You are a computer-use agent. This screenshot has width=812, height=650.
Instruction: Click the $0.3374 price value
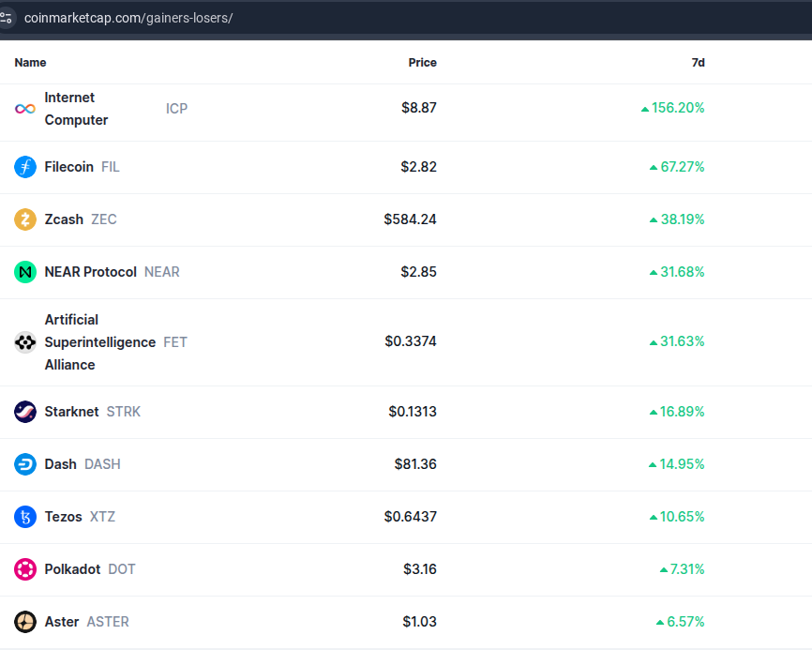[x=411, y=341]
